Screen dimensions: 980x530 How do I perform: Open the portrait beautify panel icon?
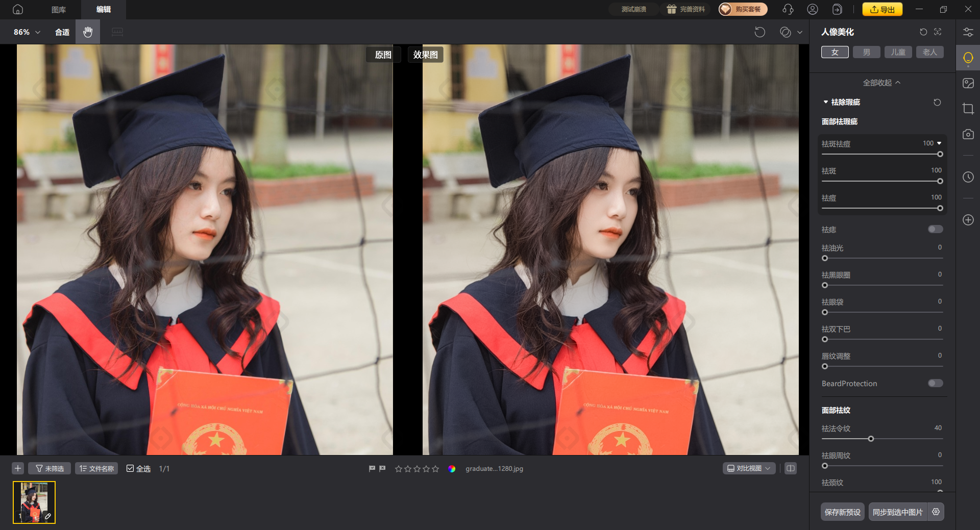coord(968,58)
